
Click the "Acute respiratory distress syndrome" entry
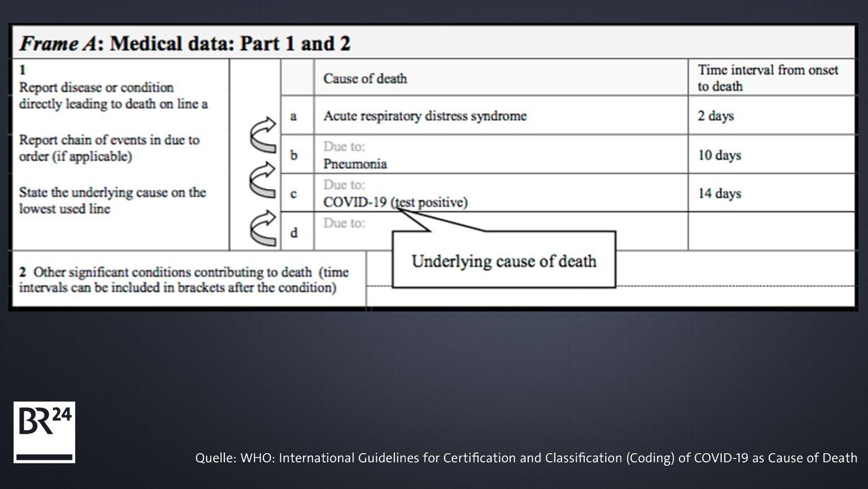[x=425, y=116]
